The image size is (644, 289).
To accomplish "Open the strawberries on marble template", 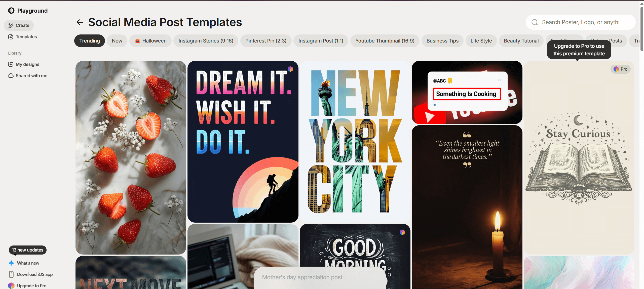I will pyautogui.click(x=131, y=157).
